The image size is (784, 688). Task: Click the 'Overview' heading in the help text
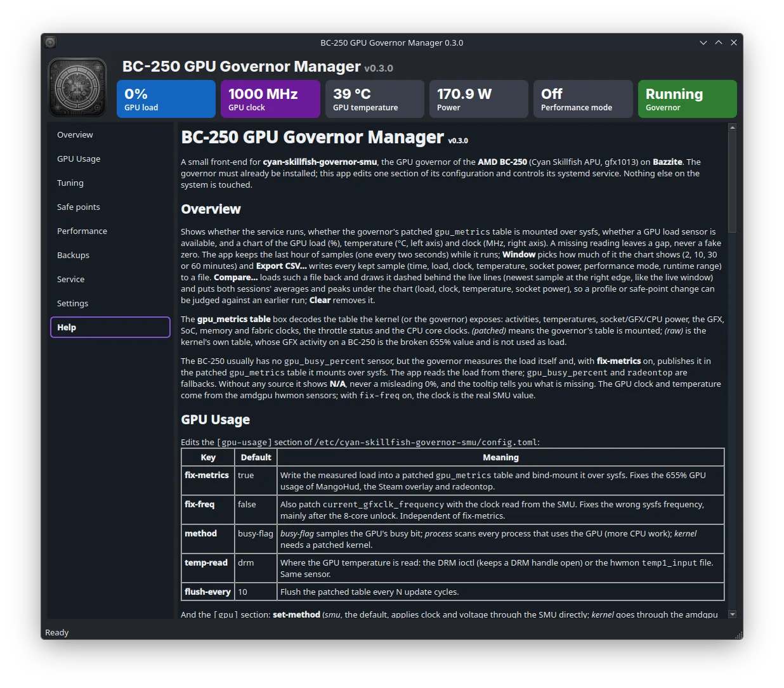click(211, 209)
